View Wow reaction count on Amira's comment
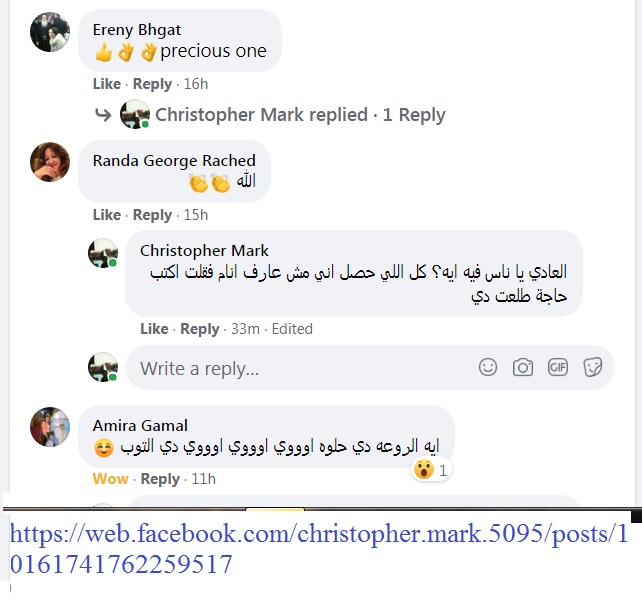The height and width of the screenshot is (600, 642). (430, 470)
